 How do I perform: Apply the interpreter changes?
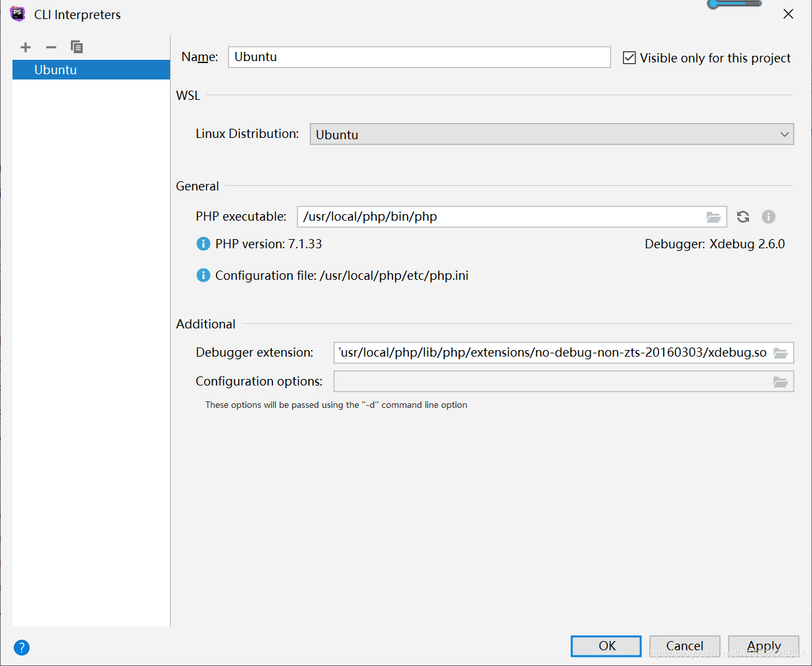click(x=763, y=646)
